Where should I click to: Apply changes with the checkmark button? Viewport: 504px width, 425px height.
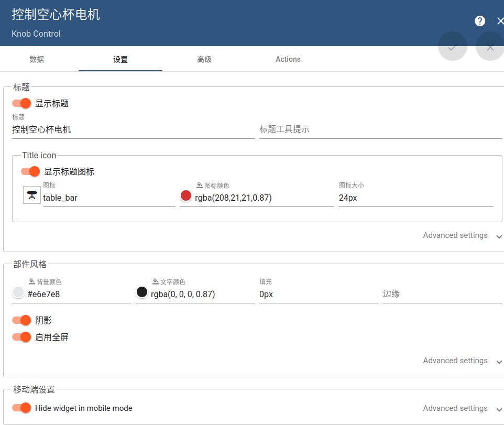453,46
